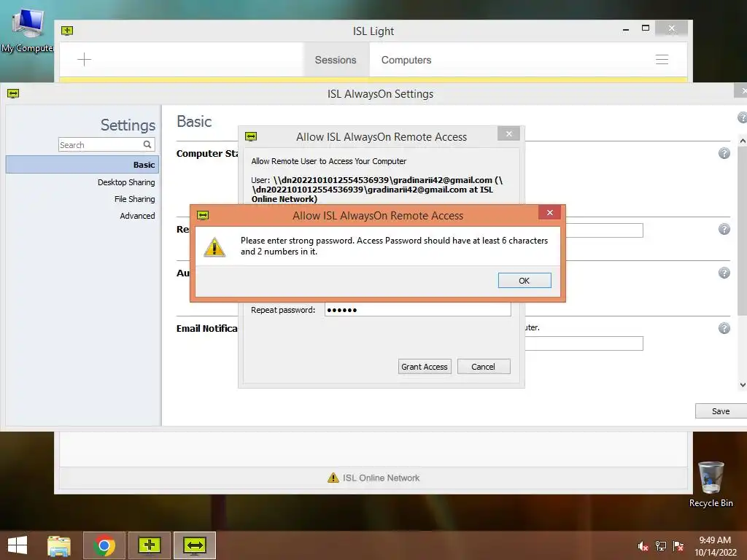747x560 pixels.
Task: Select the My Computer desktop icon
Action: pyautogui.click(x=28, y=30)
